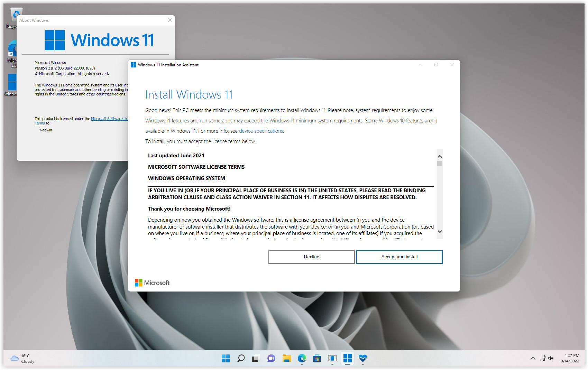Launch Microsoft Edge from the taskbar

pyautogui.click(x=302, y=359)
